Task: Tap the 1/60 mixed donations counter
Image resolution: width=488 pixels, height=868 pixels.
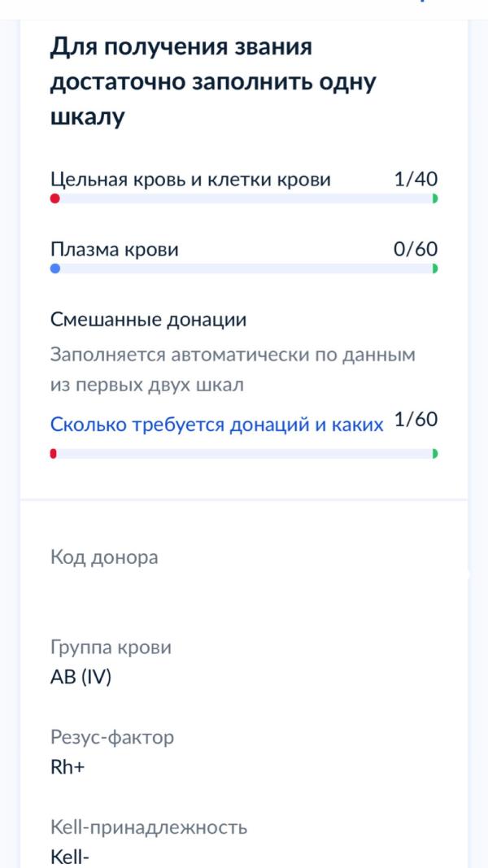Action: (x=415, y=420)
